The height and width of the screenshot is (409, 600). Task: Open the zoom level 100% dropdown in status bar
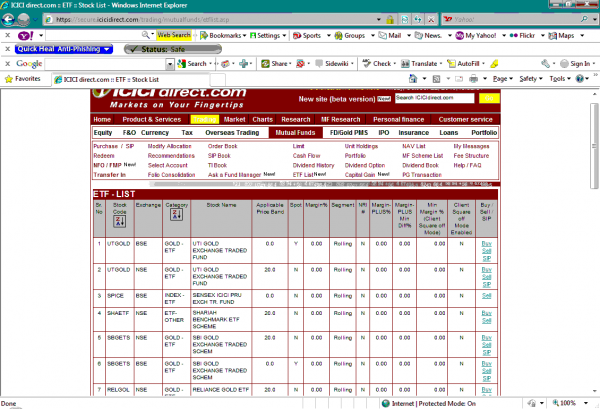click(x=586, y=403)
